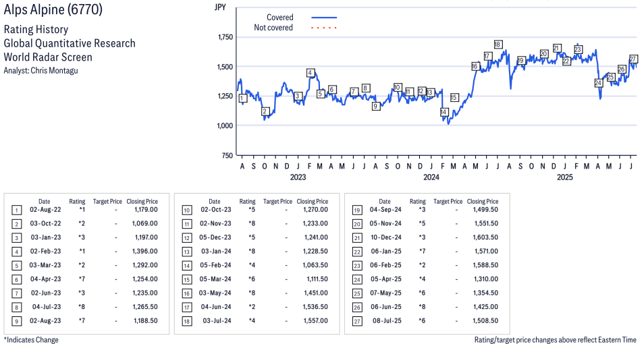Viewport: 644px width, 344px height.
Task: Click chart marker 27 at the chart's right end
Action: [633, 59]
